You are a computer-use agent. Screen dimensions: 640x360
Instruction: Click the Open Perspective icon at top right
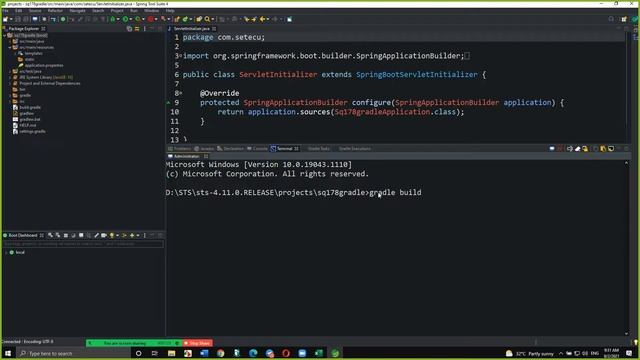624,19
